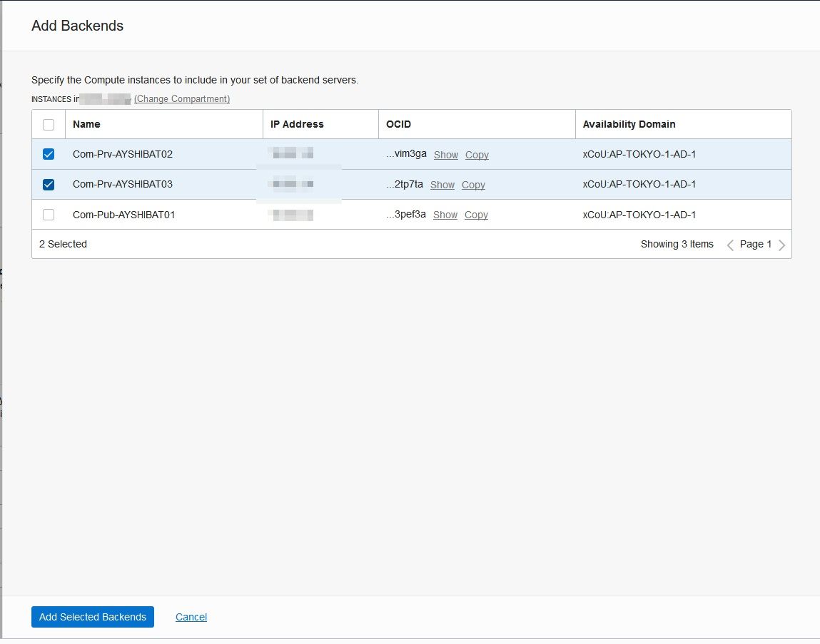Click the IP Address column header

click(297, 124)
